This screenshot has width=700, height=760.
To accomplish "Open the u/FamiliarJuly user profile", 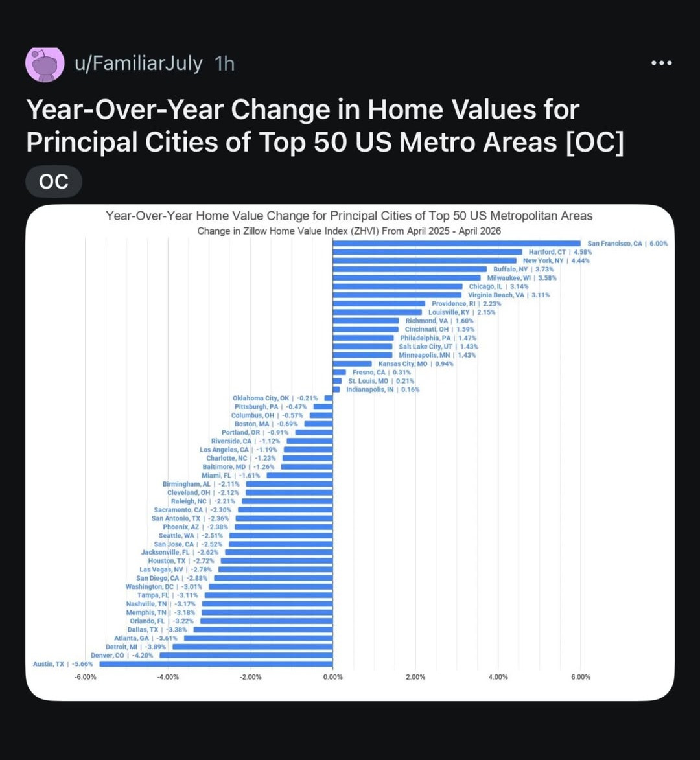I will pyautogui.click(x=139, y=63).
